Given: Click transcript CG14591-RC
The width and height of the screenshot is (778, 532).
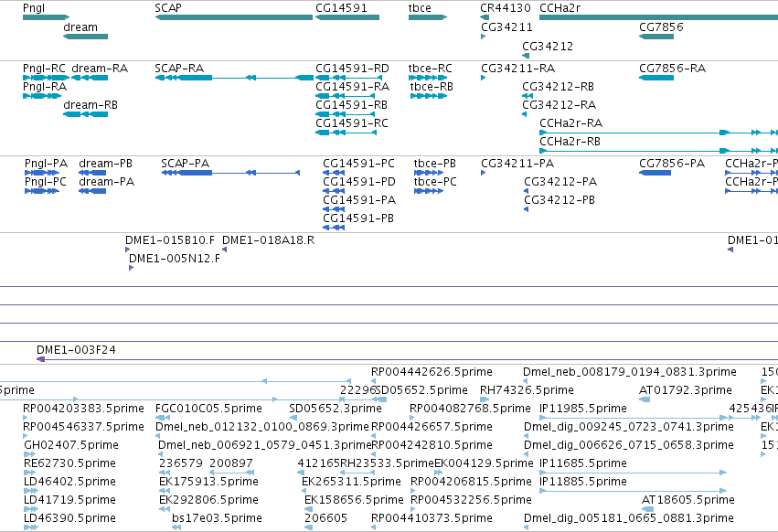Looking at the screenshot, I should point(352,123).
